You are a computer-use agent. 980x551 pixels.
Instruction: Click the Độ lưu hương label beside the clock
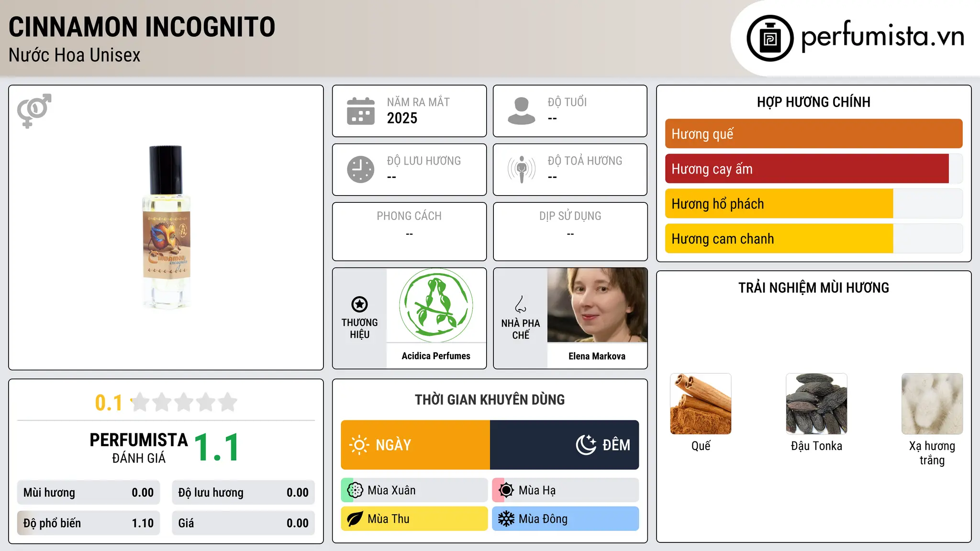[424, 161]
